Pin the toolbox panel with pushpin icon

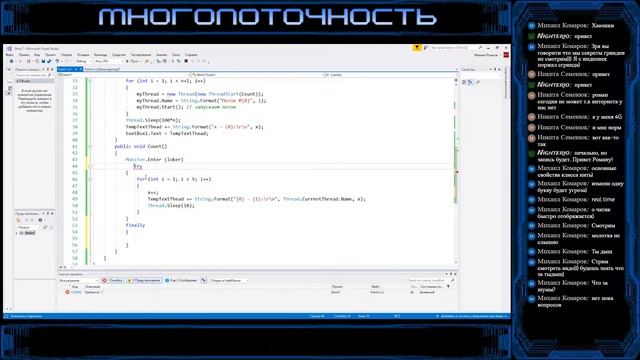[48, 69]
